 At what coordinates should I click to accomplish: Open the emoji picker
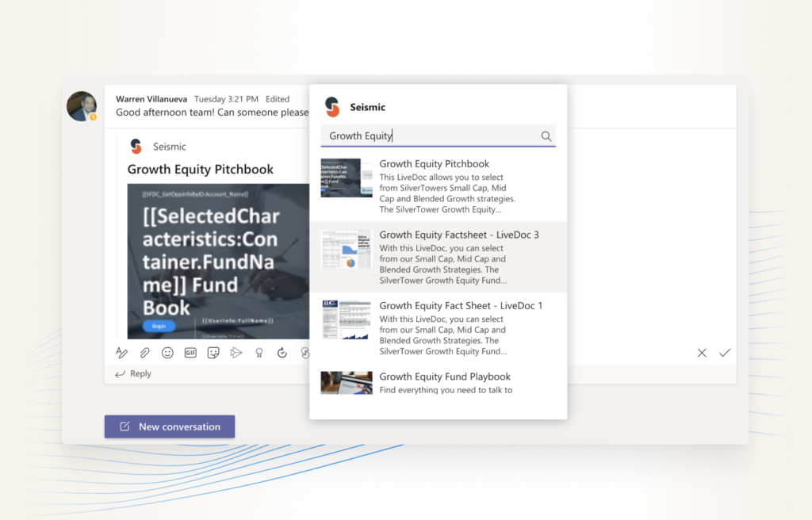[x=167, y=353]
